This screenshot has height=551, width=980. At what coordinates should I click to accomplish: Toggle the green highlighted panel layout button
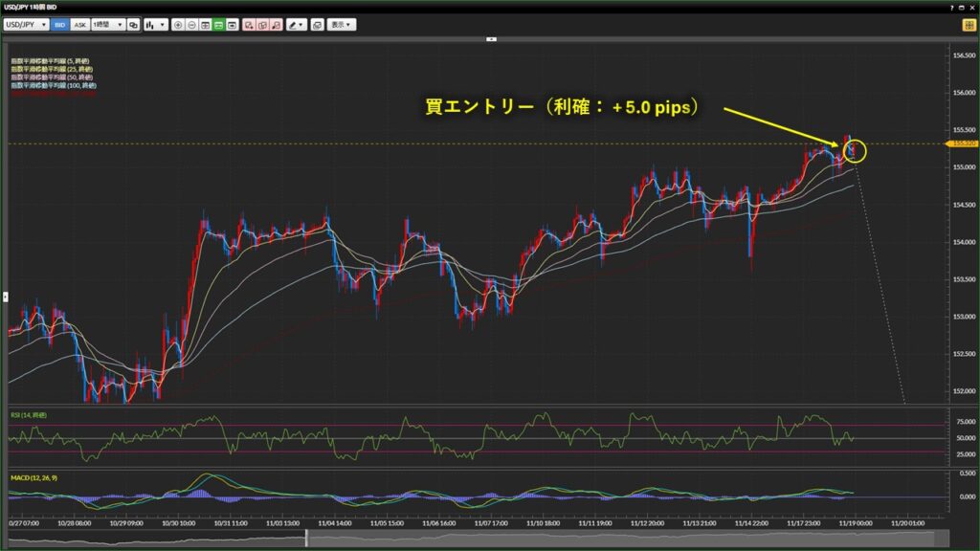219,24
